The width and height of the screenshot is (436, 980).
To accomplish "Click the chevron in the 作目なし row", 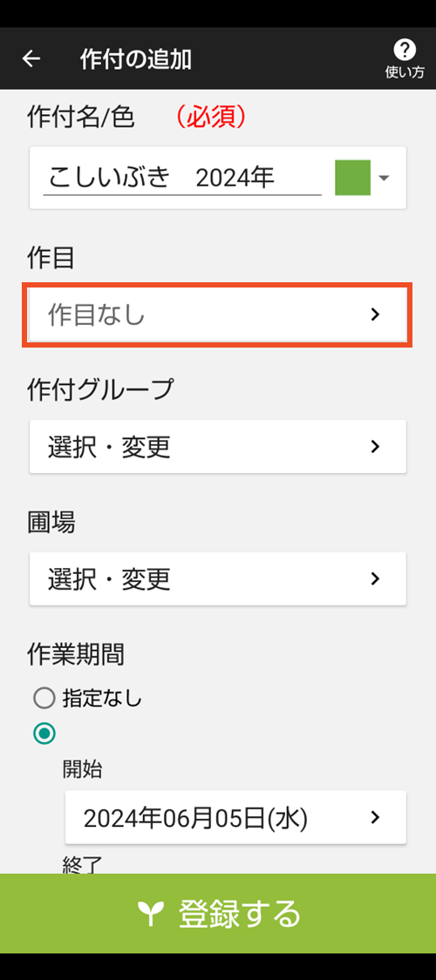I will click(375, 314).
